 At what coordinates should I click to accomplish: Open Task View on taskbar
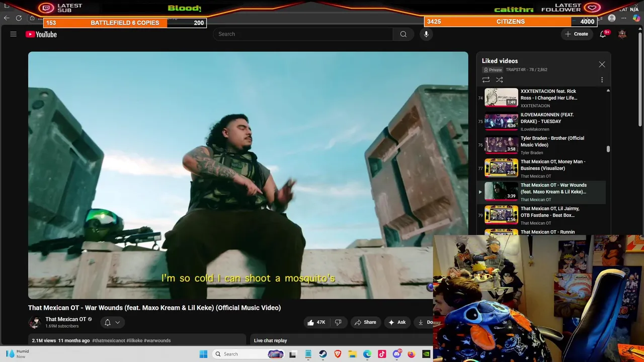click(x=293, y=354)
